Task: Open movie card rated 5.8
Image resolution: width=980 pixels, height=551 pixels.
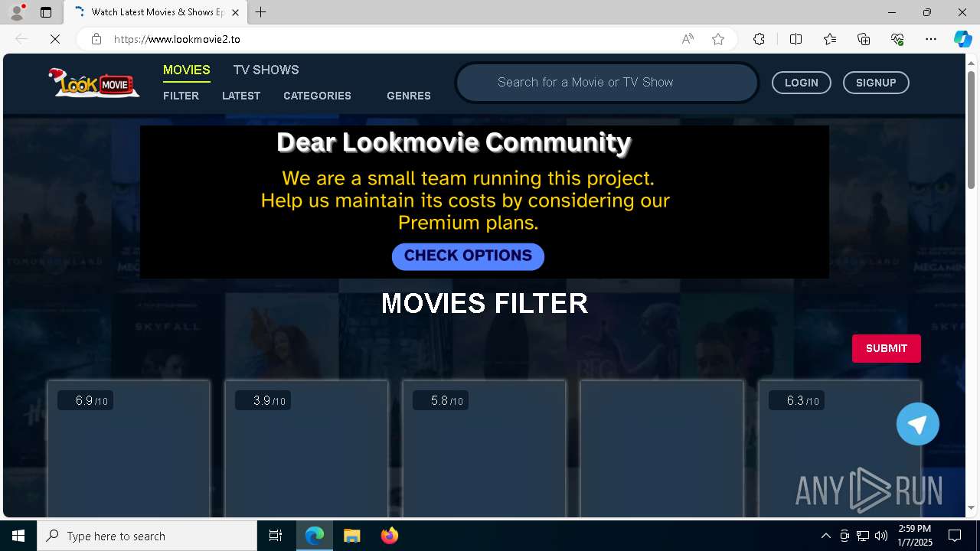Action: 484,449
